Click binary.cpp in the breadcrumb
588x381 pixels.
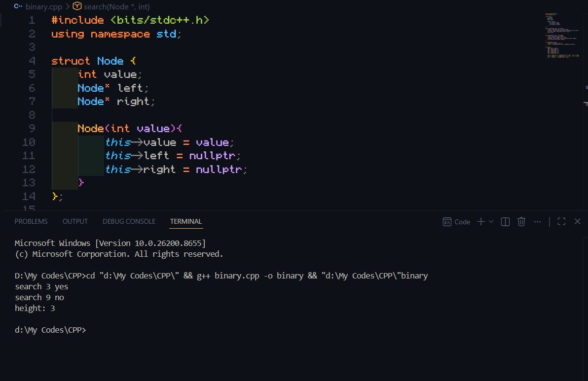44,7
